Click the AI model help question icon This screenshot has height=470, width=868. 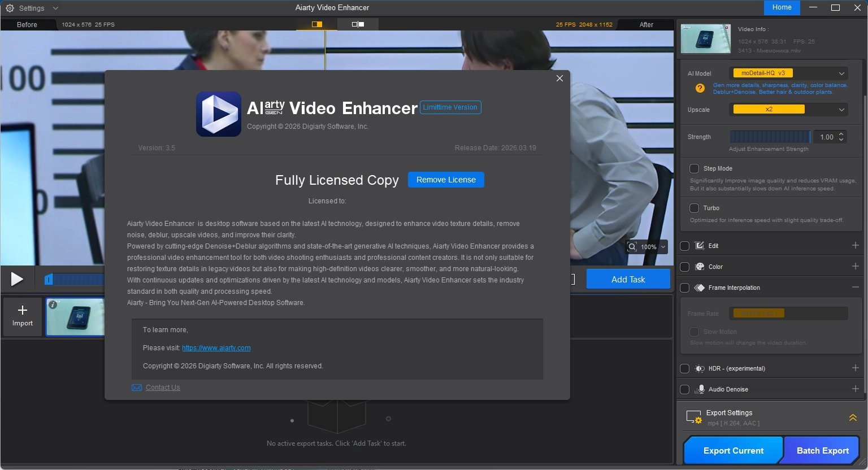tap(700, 88)
